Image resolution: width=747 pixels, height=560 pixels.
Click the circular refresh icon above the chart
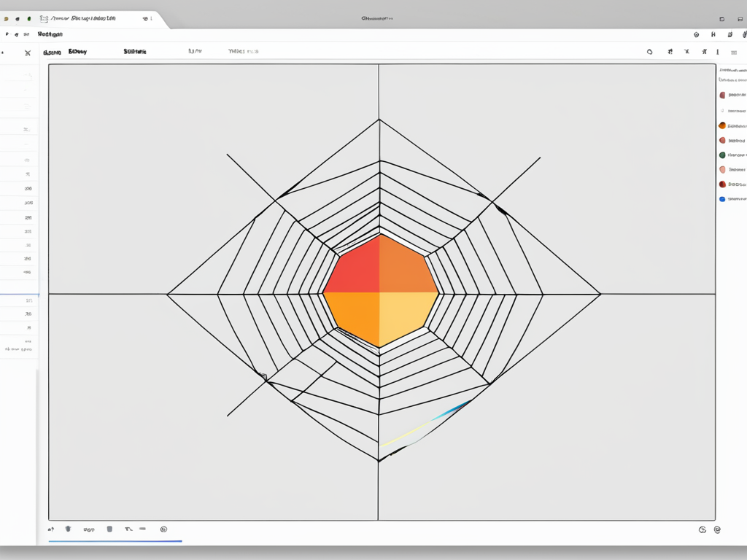[x=649, y=52]
